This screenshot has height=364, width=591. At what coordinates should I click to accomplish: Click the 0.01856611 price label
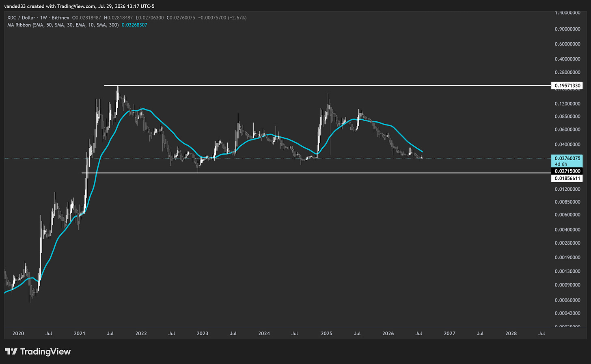tap(567, 179)
